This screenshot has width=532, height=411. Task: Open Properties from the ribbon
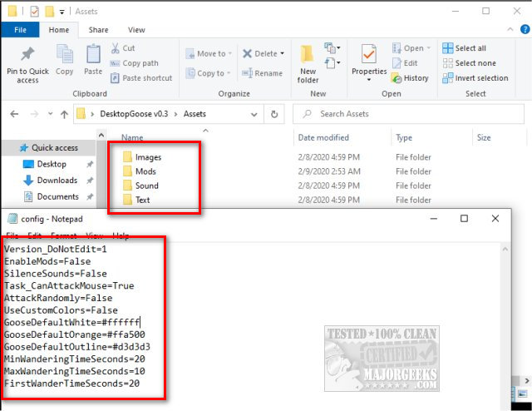click(369, 59)
